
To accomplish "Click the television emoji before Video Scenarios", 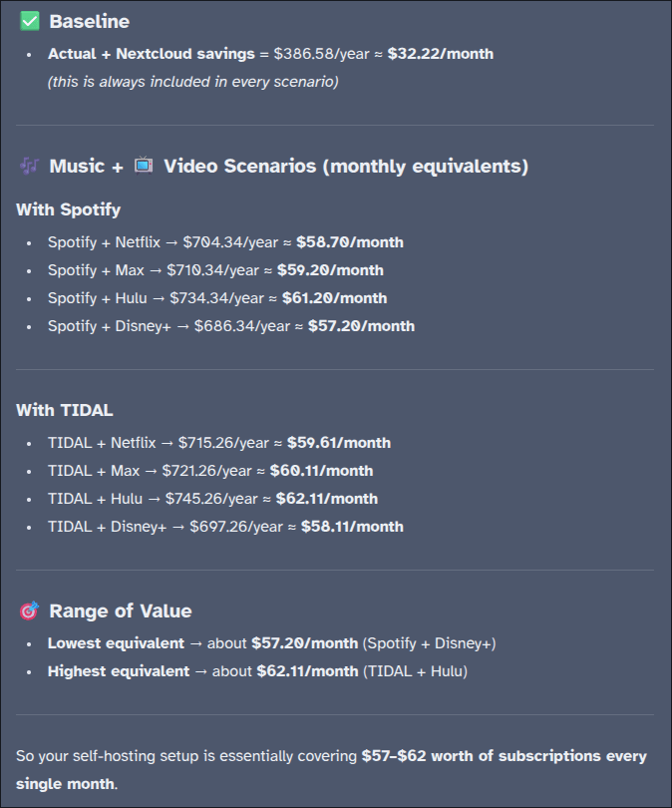I will pyautogui.click(x=144, y=166).
